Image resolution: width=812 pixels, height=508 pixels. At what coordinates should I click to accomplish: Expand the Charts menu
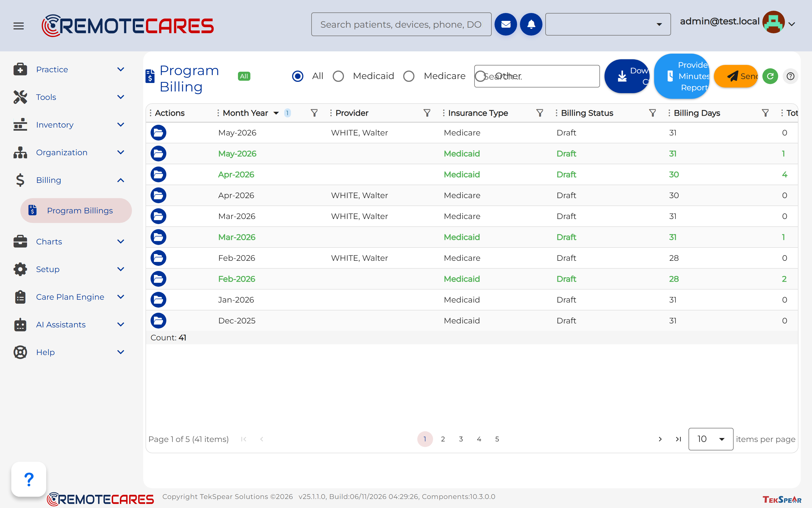(x=69, y=242)
